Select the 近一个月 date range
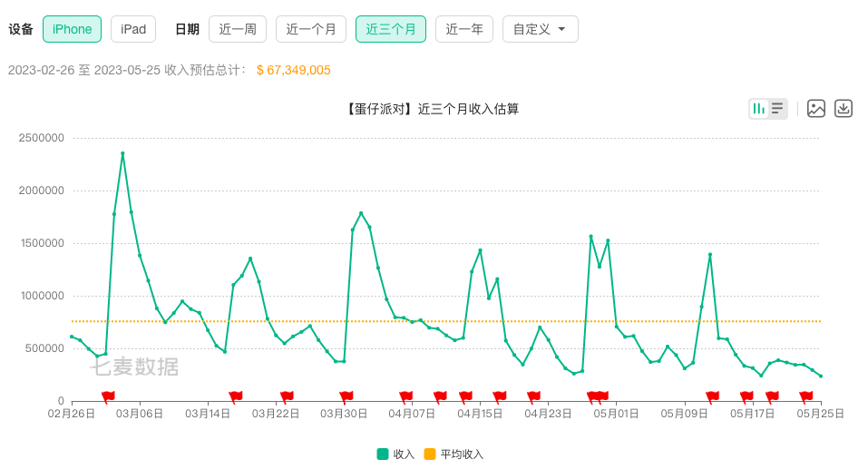Image resolution: width=868 pixels, height=469 pixels. point(311,29)
